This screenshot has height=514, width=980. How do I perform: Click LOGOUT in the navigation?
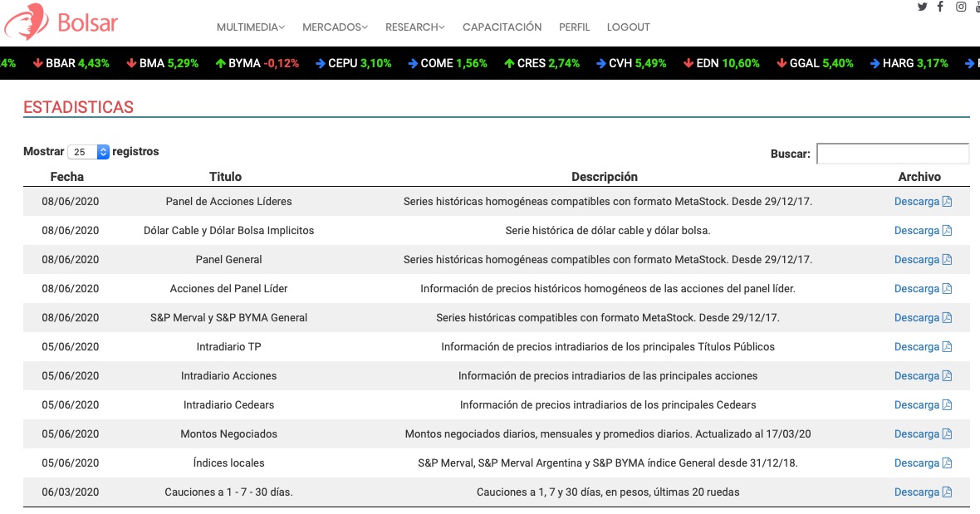628,27
